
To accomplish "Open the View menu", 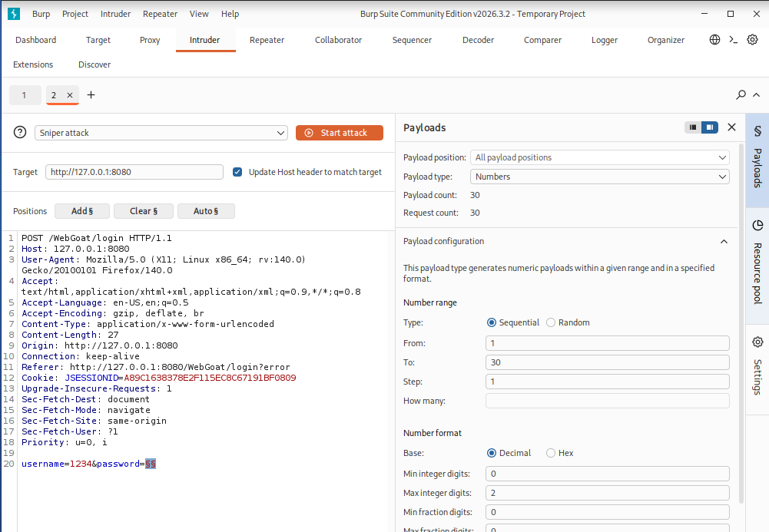I will point(199,14).
